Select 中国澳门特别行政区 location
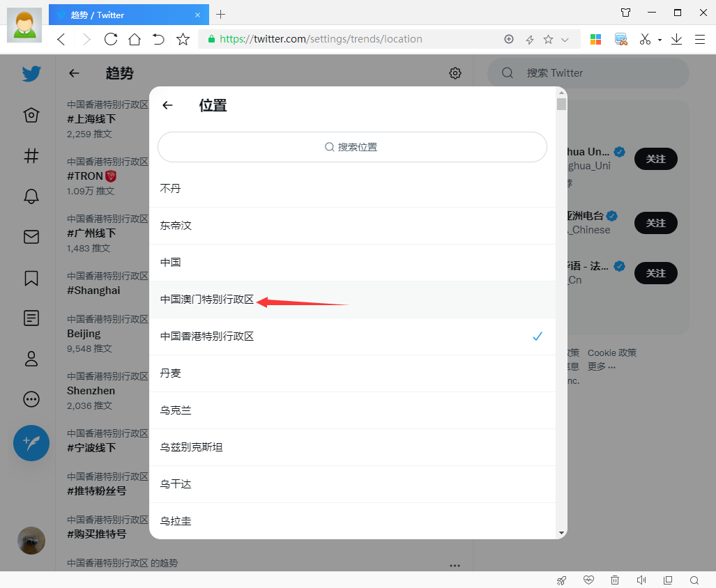This screenshot has height=588, width=716. point(352,300)
